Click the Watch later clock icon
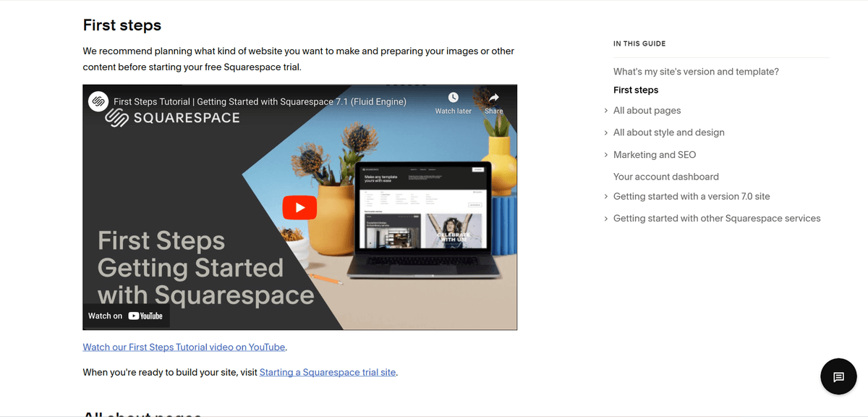Screen dimensions: 868x417 [453, 97]
